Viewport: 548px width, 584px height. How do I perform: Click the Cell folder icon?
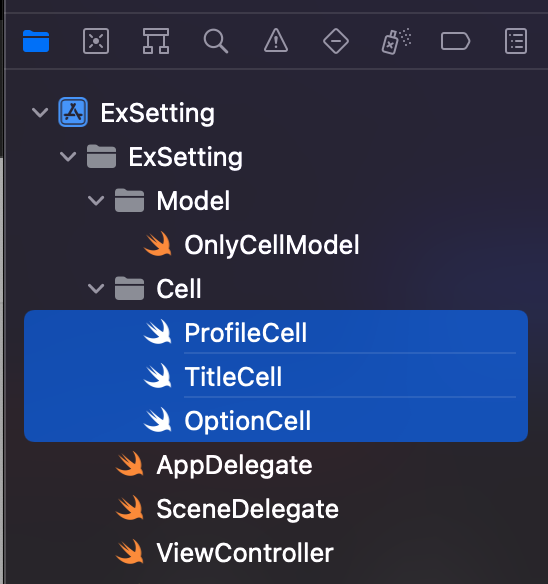pos(129,288)
